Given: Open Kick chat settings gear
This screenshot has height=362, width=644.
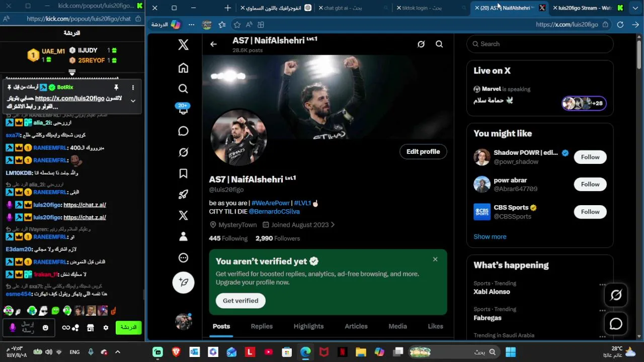Looking at the screenshot, I should 106,328.
